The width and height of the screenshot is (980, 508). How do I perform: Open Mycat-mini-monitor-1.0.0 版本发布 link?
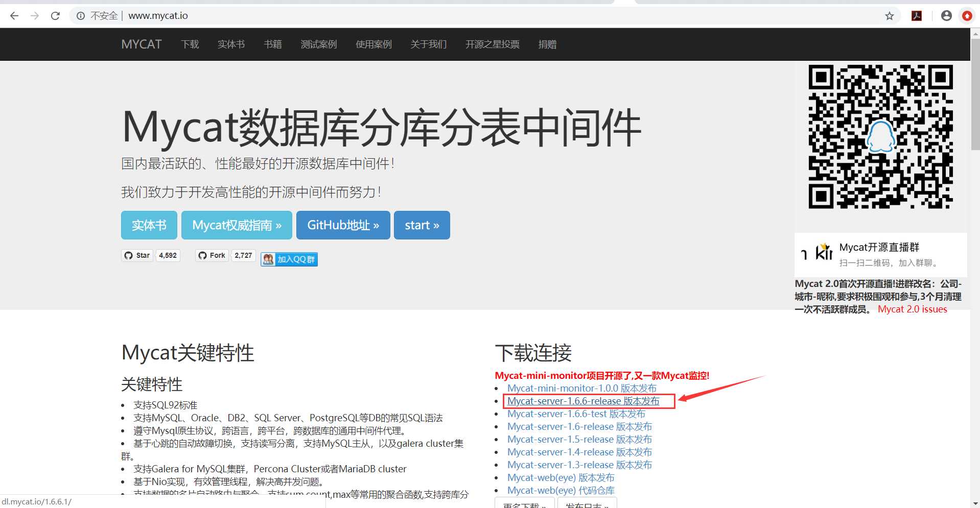pos(582,389)
